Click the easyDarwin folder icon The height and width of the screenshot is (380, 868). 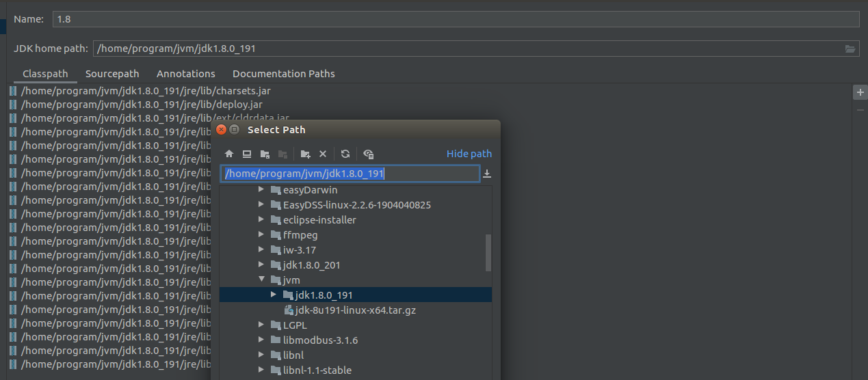coord(276,190)
